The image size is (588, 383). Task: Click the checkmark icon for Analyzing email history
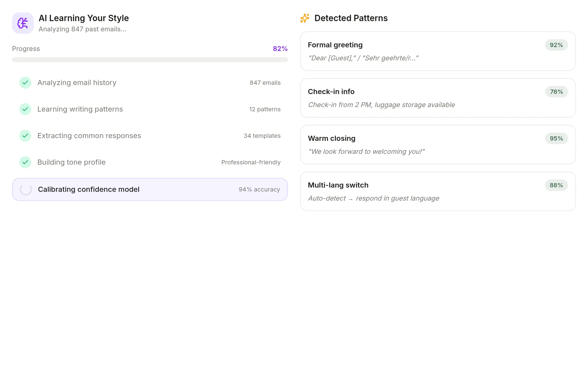click(25, 83)
